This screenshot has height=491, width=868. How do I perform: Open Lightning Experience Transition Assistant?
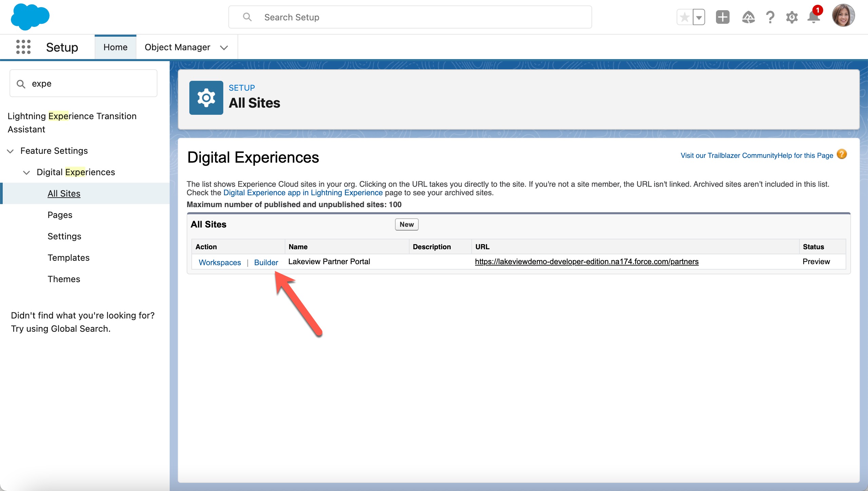[72, 123]
